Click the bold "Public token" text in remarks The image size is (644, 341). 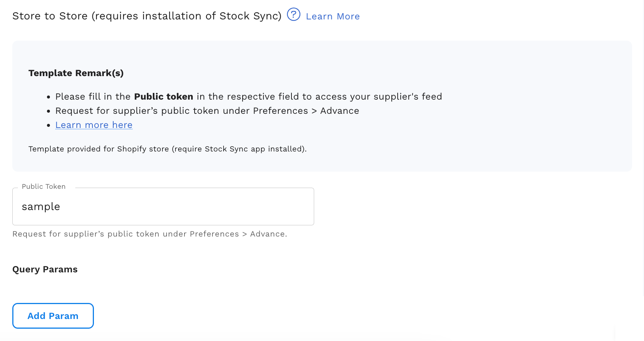tap(164, 97)
